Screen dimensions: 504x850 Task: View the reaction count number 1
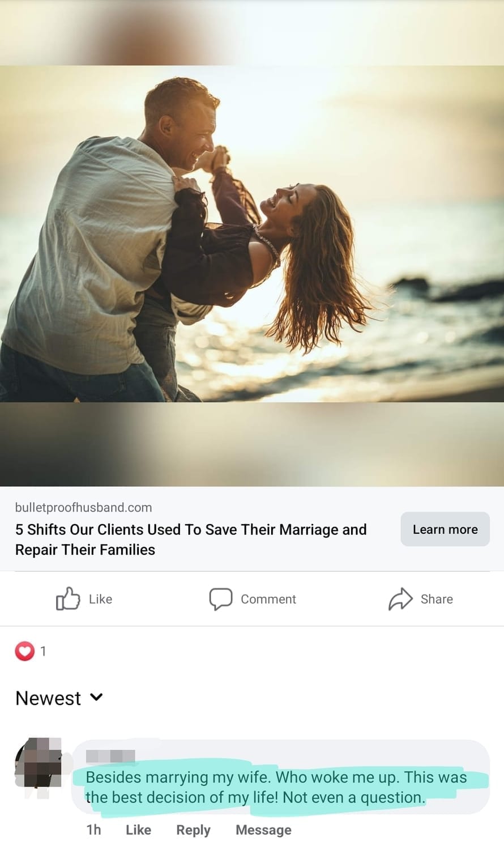43,651
